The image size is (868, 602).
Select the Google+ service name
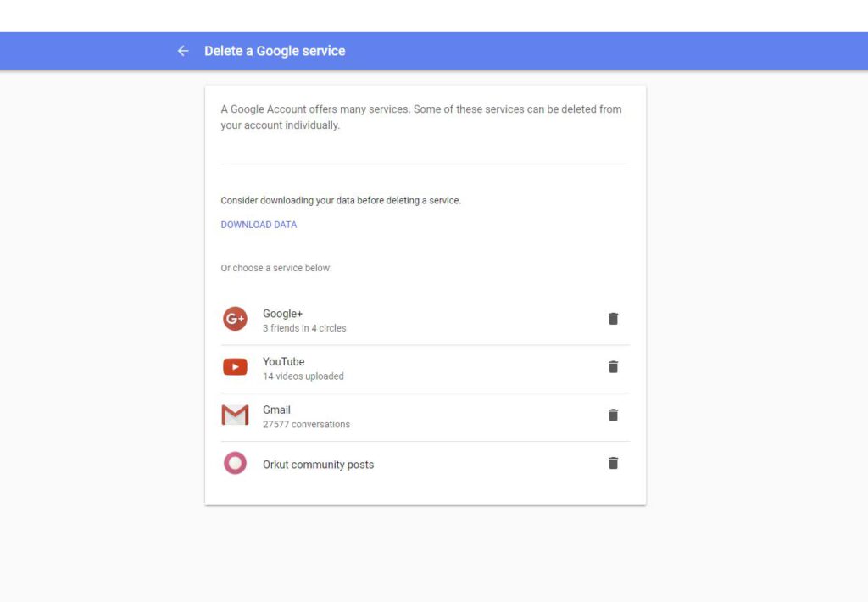(x=283, y=314)
